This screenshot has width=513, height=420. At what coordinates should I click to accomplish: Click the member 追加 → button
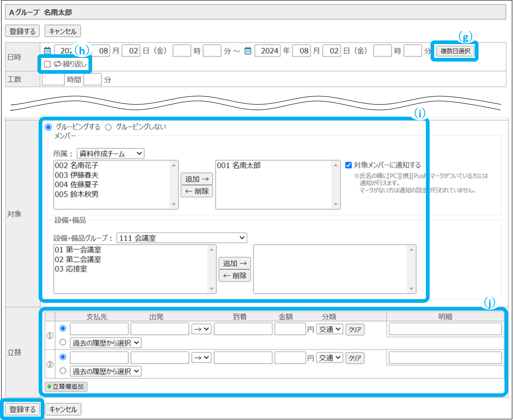pyautogui.click(x=197, y=179)
